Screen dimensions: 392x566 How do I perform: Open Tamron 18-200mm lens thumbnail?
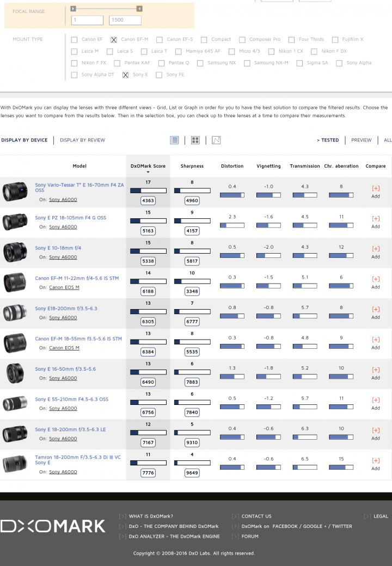(x=15, y=464)
